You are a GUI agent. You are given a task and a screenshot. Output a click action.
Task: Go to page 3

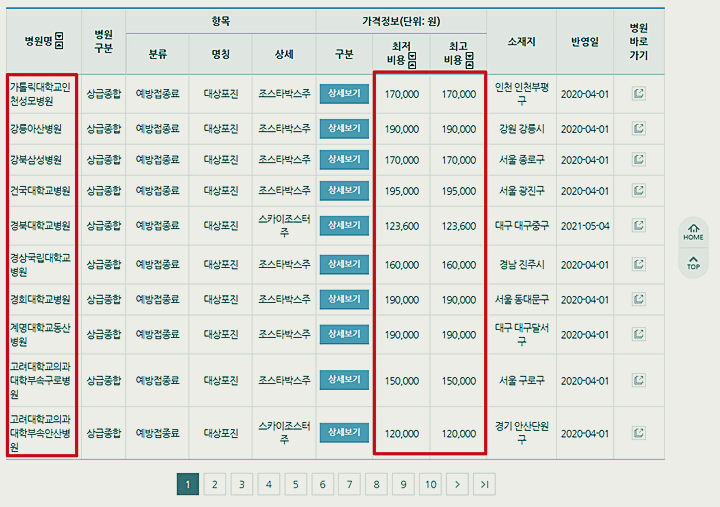click(242, 484)
